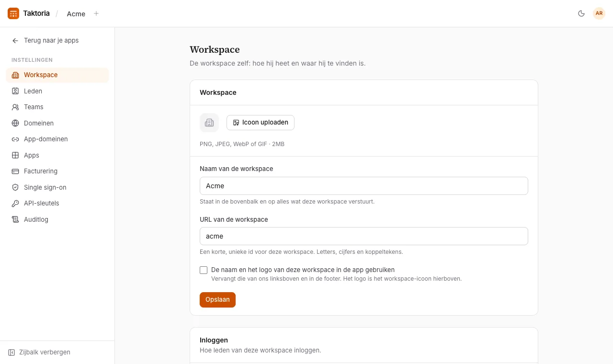Screen dimensions: 613x364
Task: Click the 'Inloggen' section heading
Action: [214, 340]
